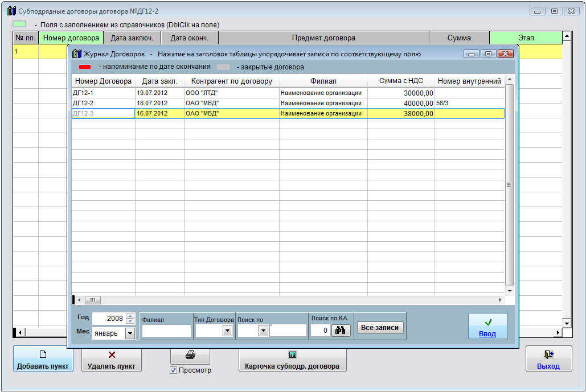This screenshot has height=392, width=586.
Task: Close the Журнал Договоров window
Action: pos(505,54)
